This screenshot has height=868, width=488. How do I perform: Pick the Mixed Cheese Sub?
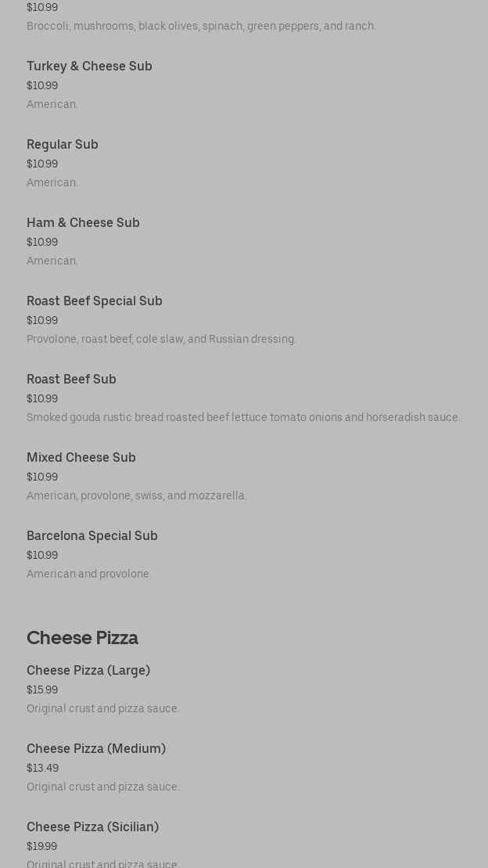pyautogui.click(x=81, y=458)
